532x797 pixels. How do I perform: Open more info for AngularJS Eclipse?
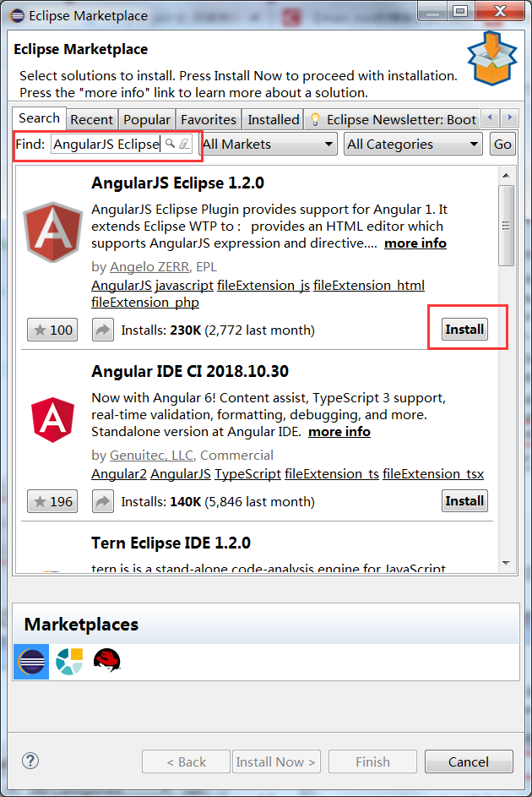pos(415,243)
